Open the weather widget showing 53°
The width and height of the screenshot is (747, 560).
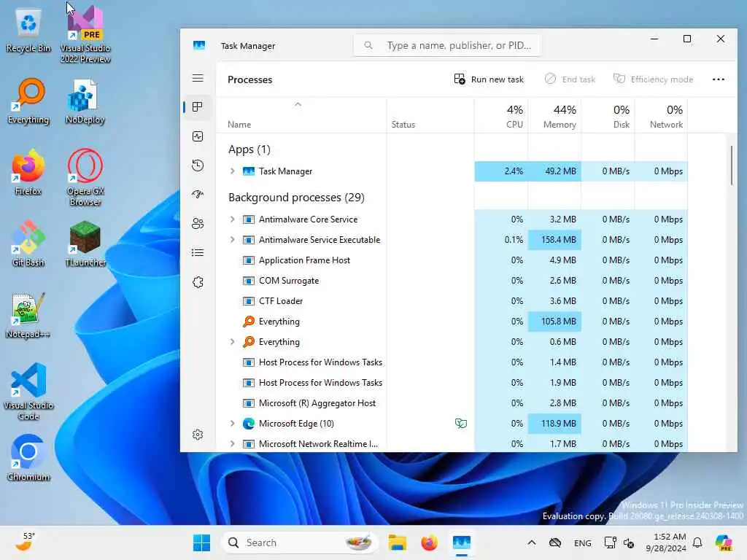click(25, 542)
